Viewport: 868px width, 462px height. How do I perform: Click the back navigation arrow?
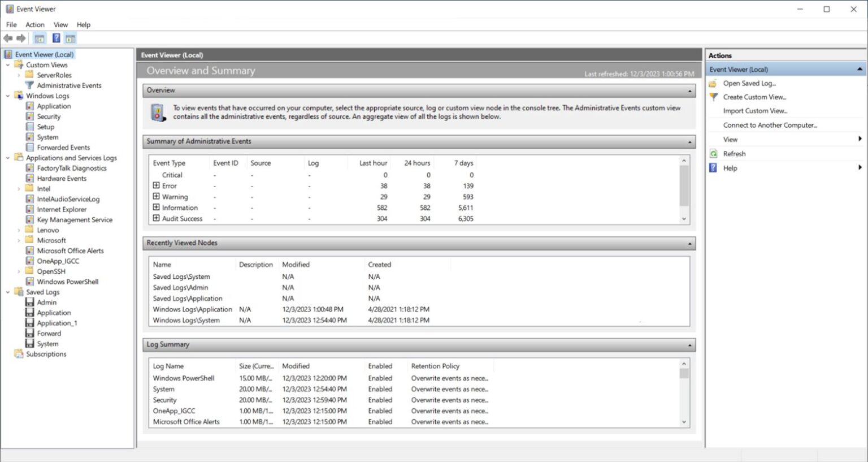[x=8, y=38]
